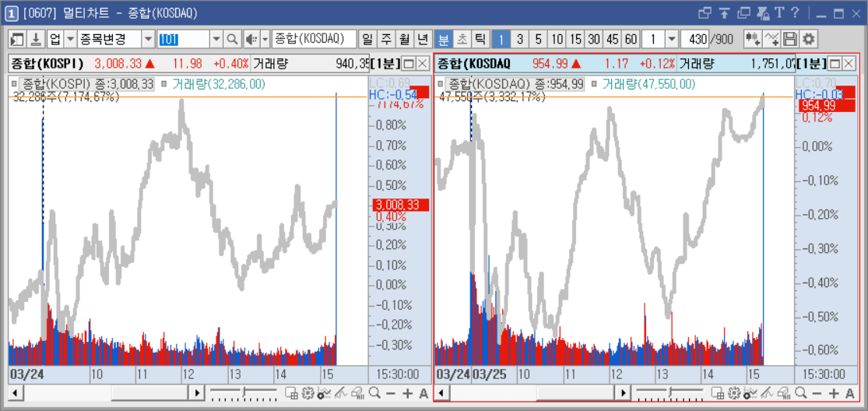Screen dimensions: 868x411
Task: Toggle the 분 (minute) chart mode
Action: click(x=444, y=39)
